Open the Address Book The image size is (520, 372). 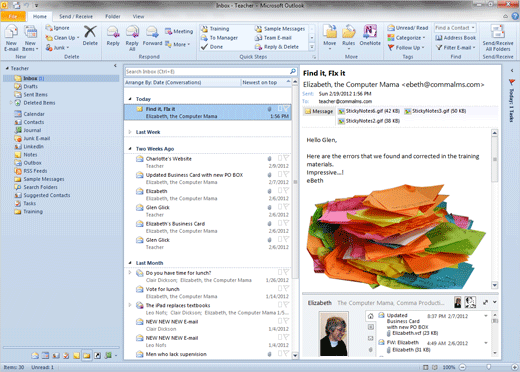[456, 38]
